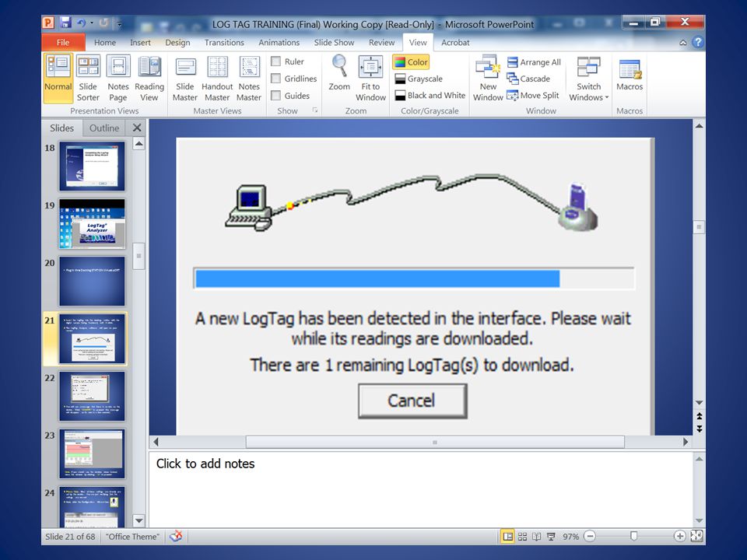
Task: Open Show group dialog launcher
Action: point(314,110)
